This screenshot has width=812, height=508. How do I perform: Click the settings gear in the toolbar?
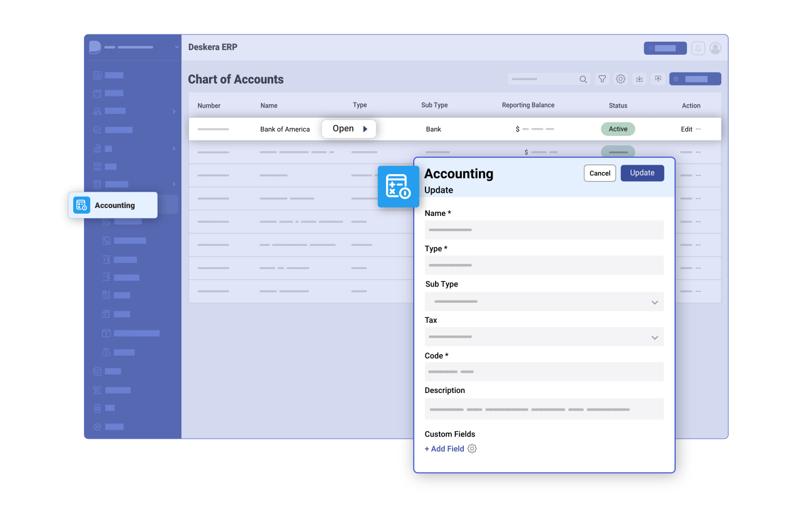620,79
